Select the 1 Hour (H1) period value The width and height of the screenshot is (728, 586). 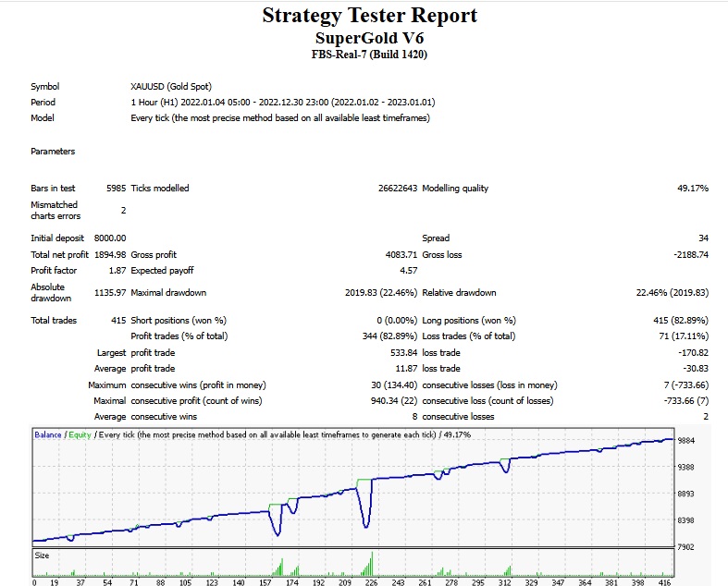(x=283, y=102)
